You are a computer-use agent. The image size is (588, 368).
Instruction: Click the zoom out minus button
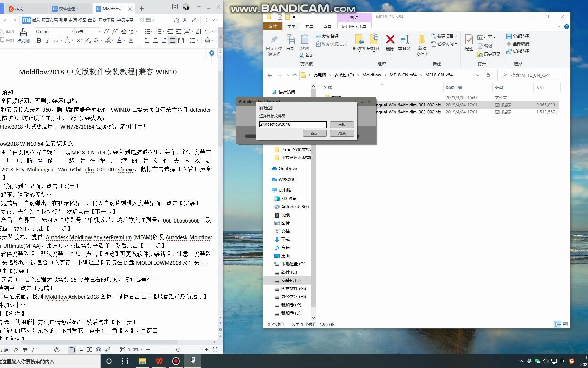pyautogui.click(x=148, y=350)
